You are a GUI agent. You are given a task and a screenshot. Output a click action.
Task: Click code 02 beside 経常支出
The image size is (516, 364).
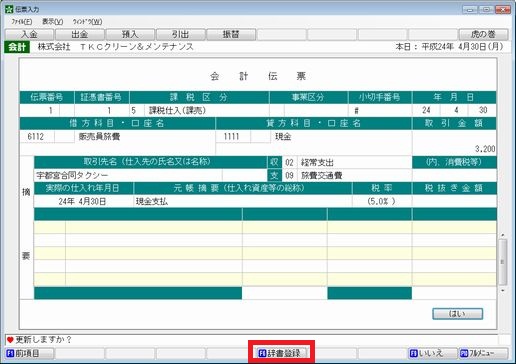point(289,163)
